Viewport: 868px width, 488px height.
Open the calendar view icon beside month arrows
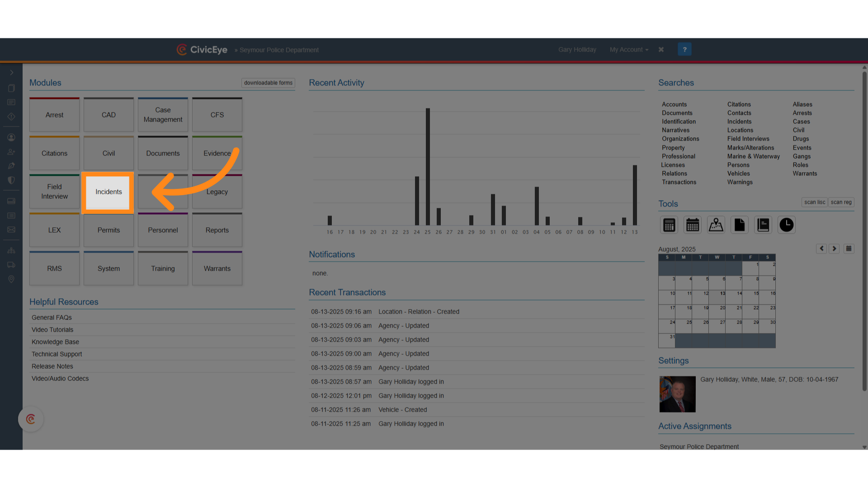849,249
